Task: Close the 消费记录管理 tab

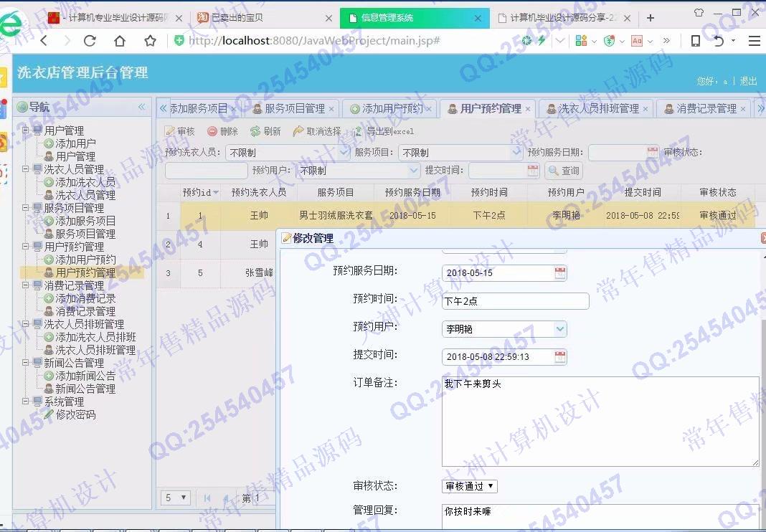Action: 743,109
